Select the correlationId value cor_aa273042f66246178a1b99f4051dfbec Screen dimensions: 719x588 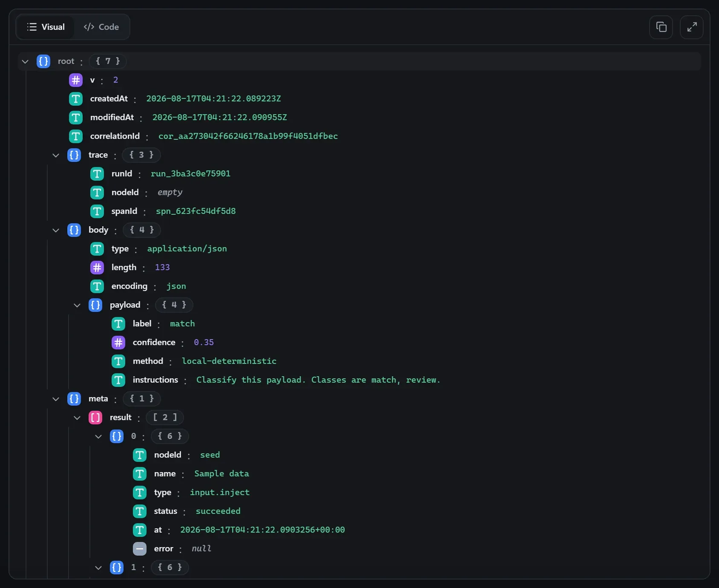click(248, 136)
